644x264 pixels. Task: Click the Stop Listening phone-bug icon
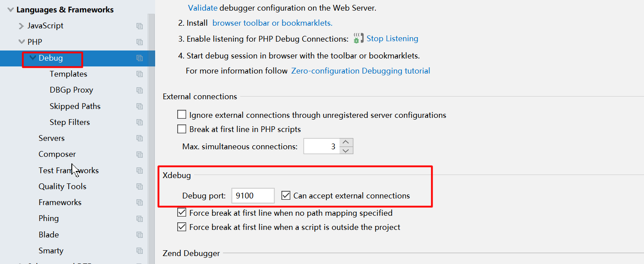[358, 39]
